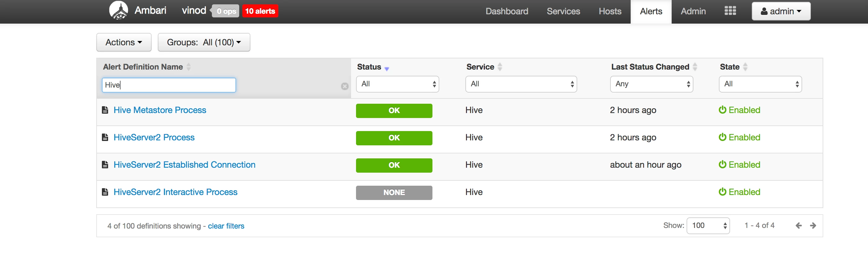868x277 pixels.
Task: Click document icon beside HiveServer2 Established Connection
Action: click(105, 165)
